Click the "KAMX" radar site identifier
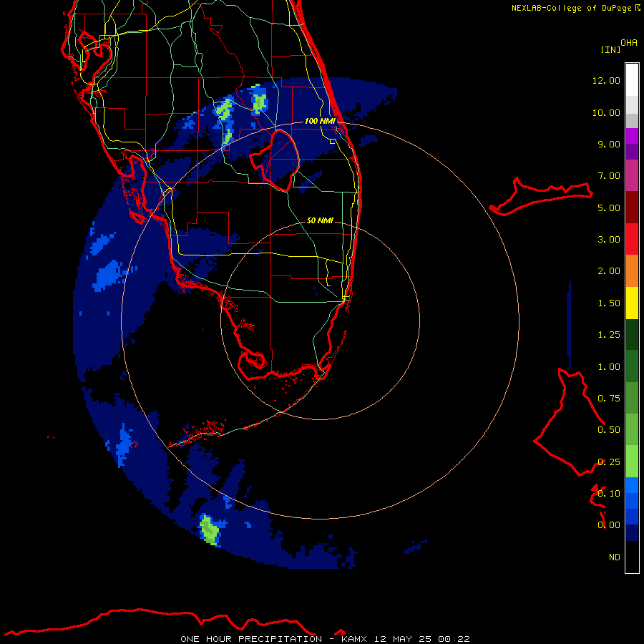Image resolution: width=644 pixels, height=644 pixels. 353,639
